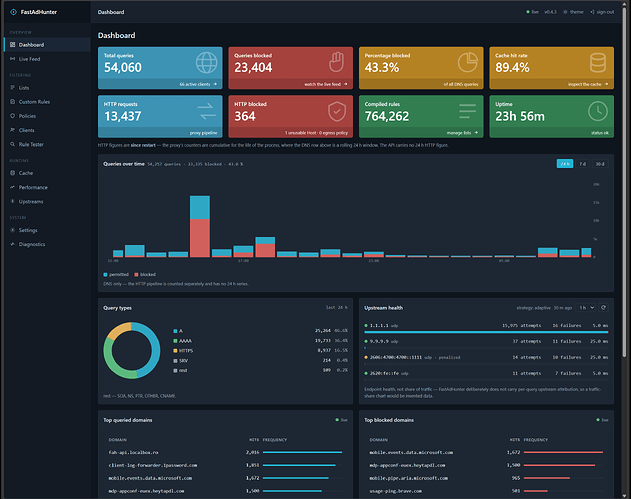Screen dimensions: 631x499
Task: Toggle the permitted legend series
Action: [x=116, y=274]
